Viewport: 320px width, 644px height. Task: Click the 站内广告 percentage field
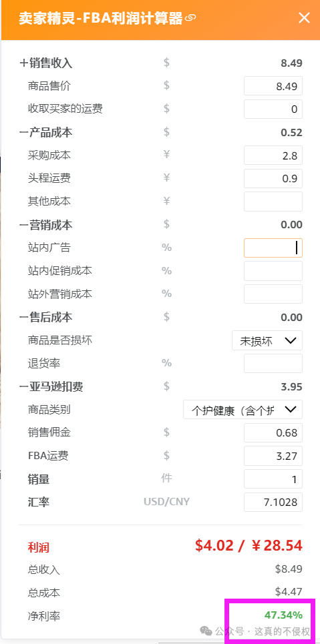click(273, 248)
